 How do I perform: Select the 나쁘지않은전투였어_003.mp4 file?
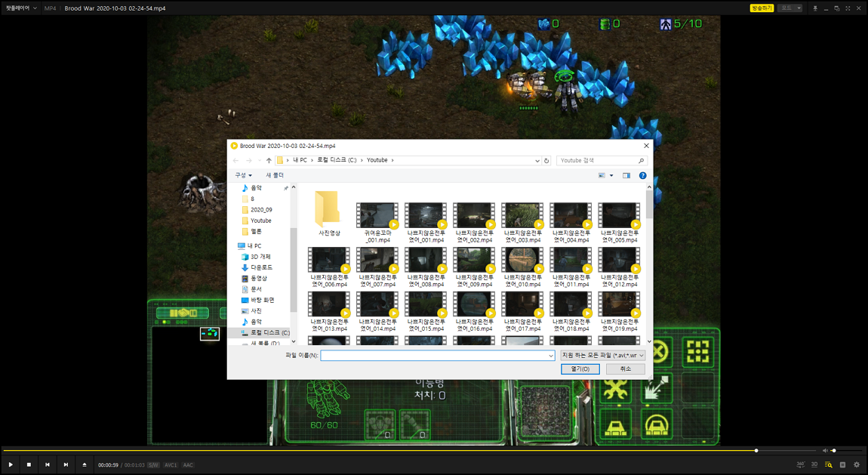click(x=522, y=223)
